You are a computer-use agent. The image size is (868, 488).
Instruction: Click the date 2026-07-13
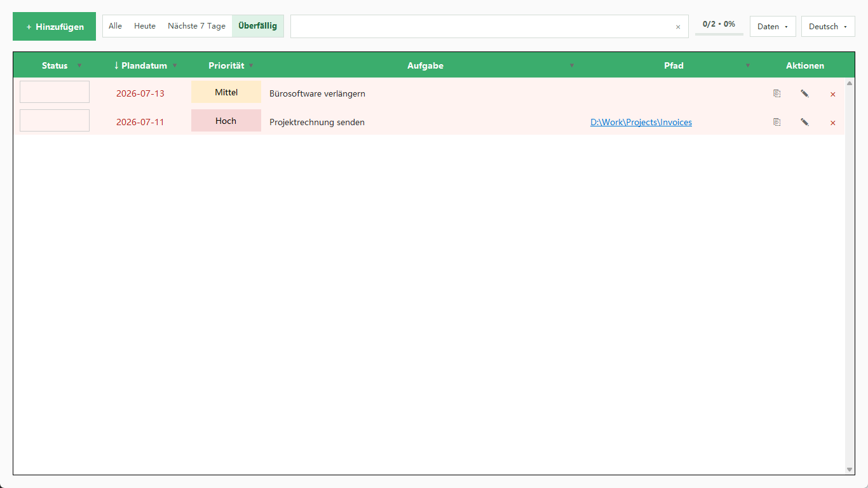pos(140,93)
